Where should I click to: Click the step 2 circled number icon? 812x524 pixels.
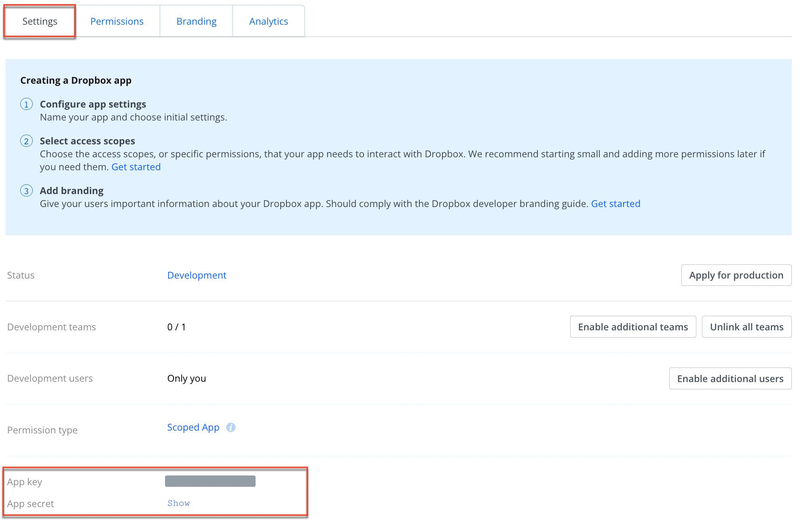[x=26, y=141]
